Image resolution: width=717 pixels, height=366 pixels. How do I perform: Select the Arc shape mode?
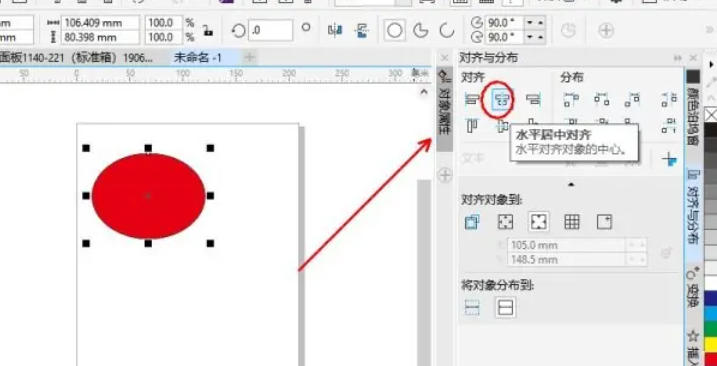[x=447, y=30]
